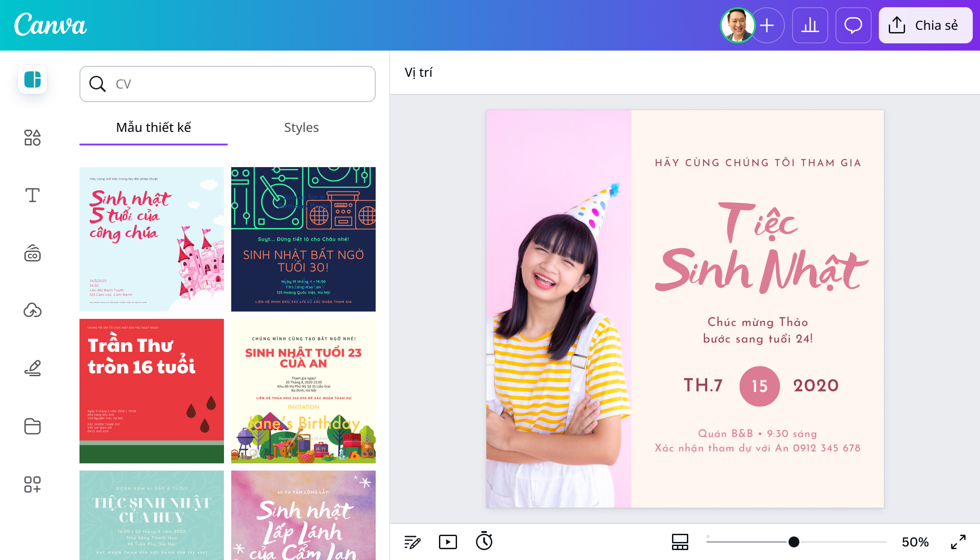The height and width of the screenshot is (560, 980).
Task: Open the notes icon in bottom bar
Action: pos(412,542)
